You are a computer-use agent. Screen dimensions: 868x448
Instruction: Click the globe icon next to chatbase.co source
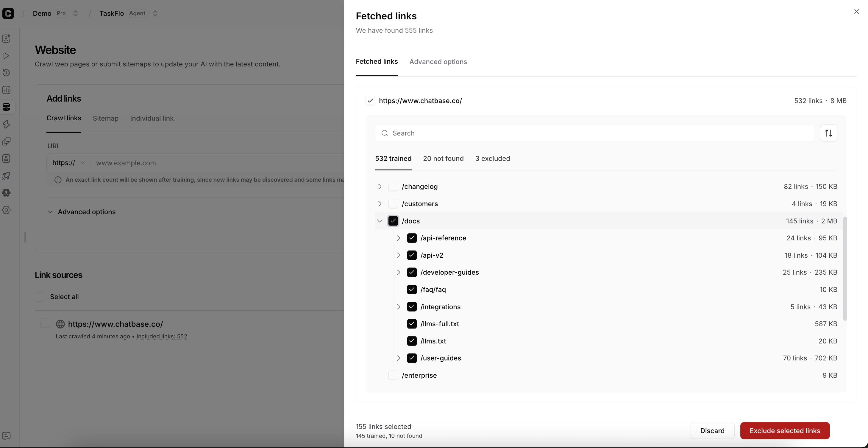point(60,324)
